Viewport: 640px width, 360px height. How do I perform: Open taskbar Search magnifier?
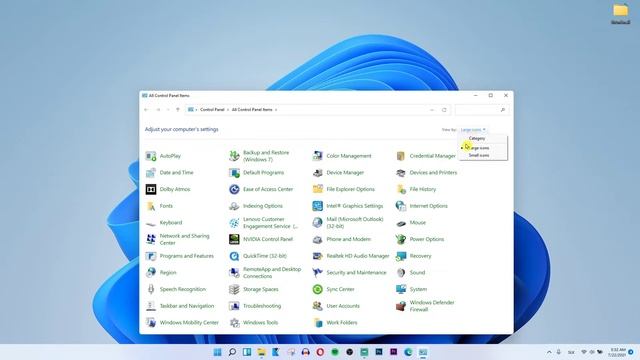tap(232, 352)
